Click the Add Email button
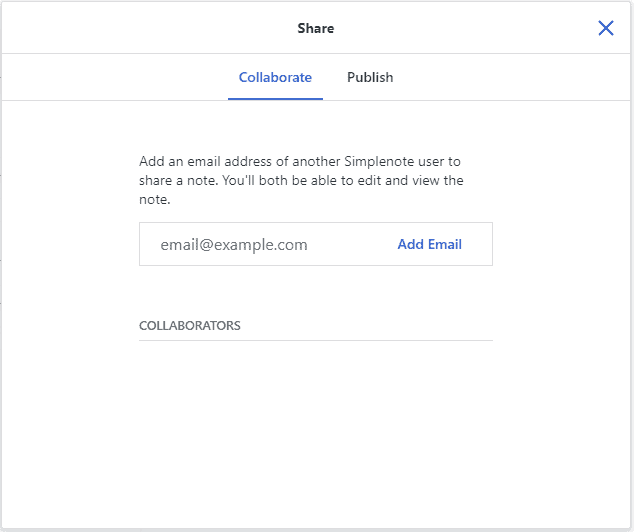This screenshot has width=634, height=532. tap(429, 244)
